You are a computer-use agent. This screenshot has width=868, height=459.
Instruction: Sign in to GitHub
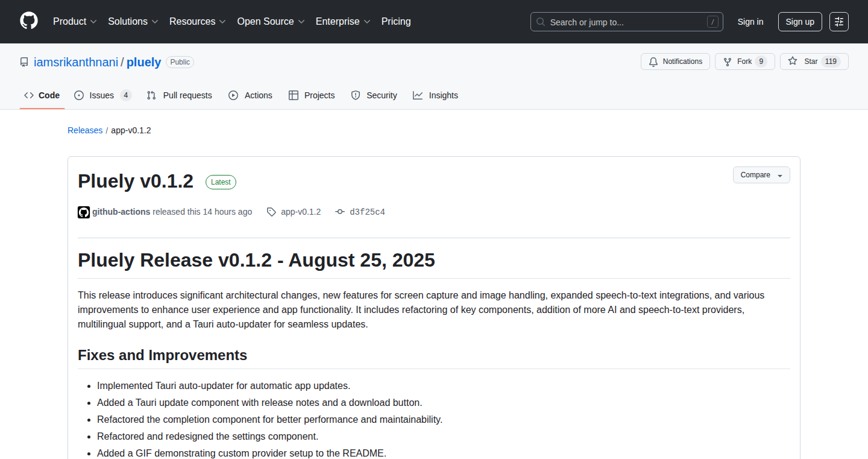(750, 22)
